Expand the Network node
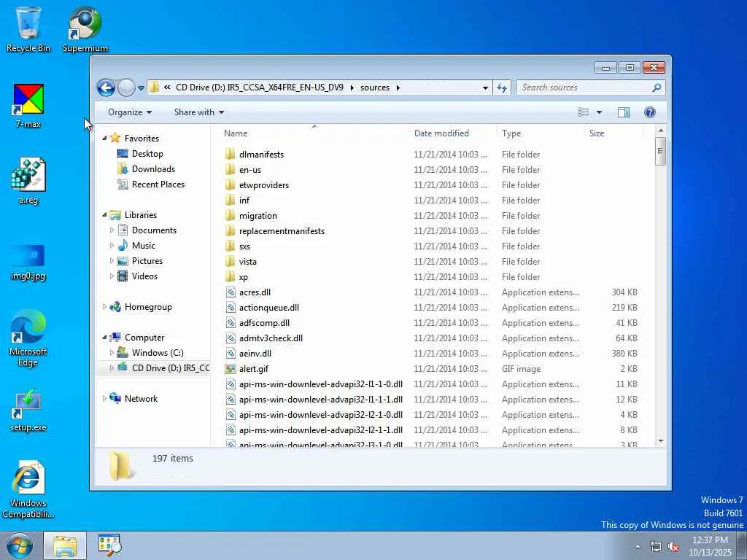The width and height of the screenshot is (747, 560). click(x=105, y=399)
